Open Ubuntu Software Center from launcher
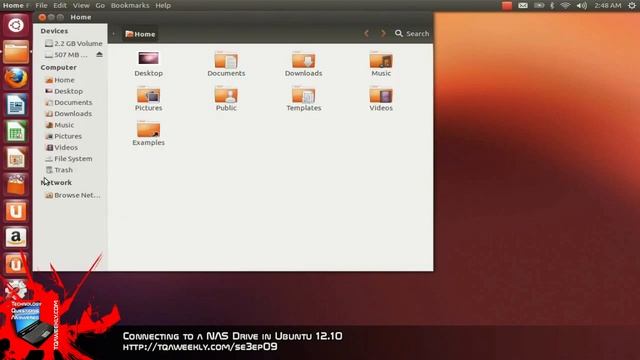 [x=16, y=184]
